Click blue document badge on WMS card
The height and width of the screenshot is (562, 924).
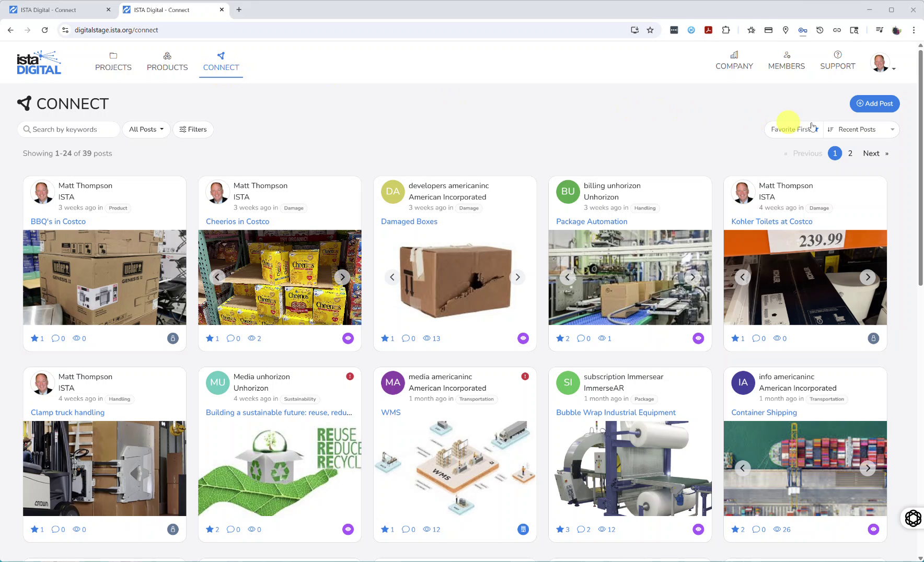[x=523, y=530]
